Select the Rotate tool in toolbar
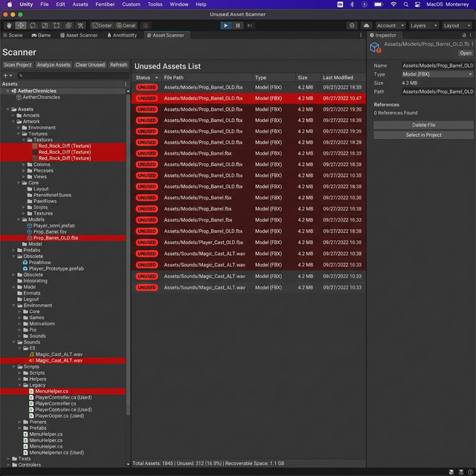Image resolution: width=476 pixels, height=476 pixels. (33, 25)
